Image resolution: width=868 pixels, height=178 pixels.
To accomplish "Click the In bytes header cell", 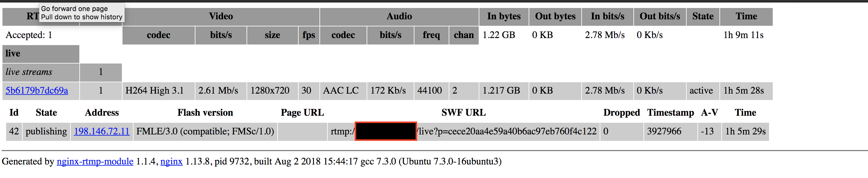I will (504, 16).
